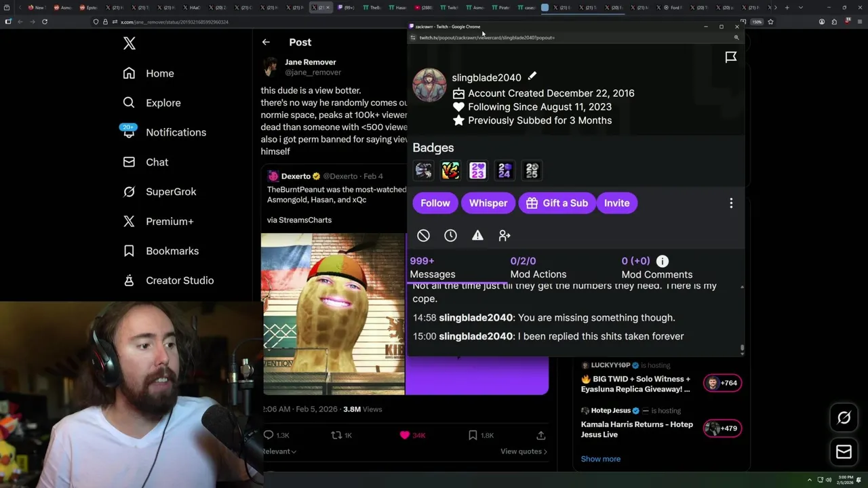Open the peanut image in the quoted post

pyautogui.click(x=333, y=314)
